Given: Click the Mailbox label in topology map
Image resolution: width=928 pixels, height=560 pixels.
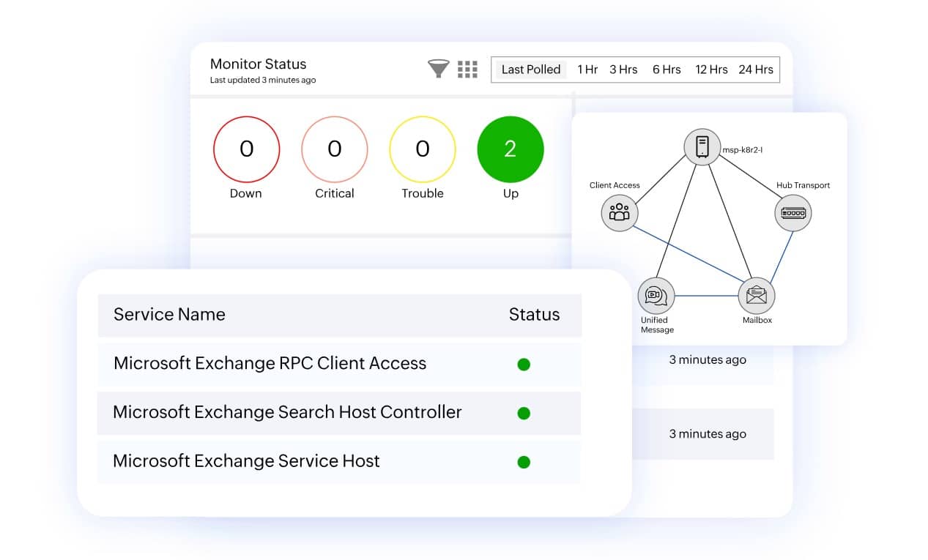Looking at the screenshot, I should tap(757, 320).
